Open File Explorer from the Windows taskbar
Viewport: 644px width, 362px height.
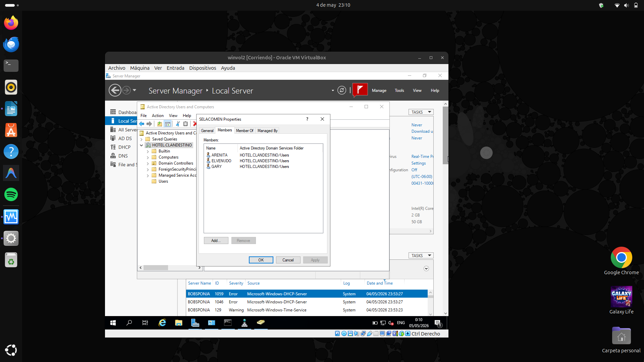[178, 322]
